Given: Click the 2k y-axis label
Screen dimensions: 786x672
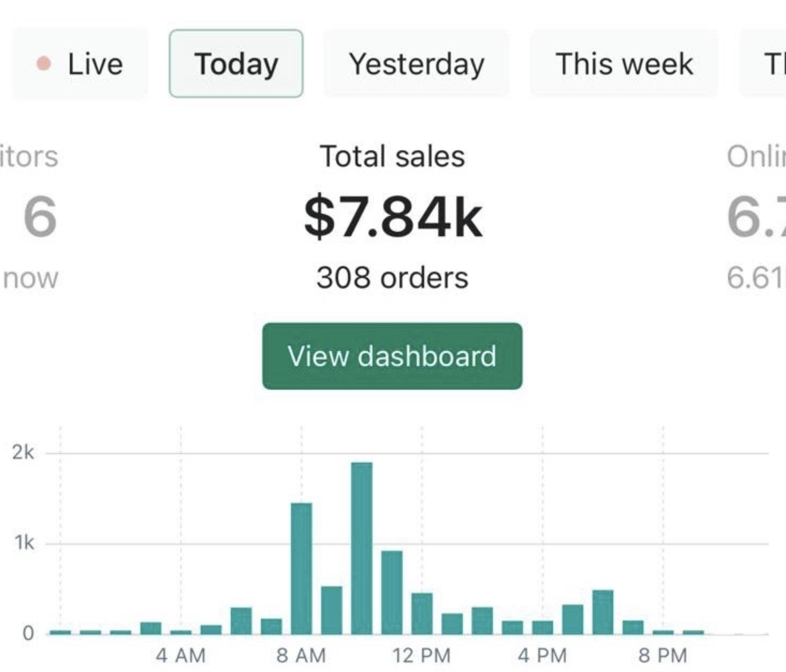Looking at the screenshot, I should [23, 453].
